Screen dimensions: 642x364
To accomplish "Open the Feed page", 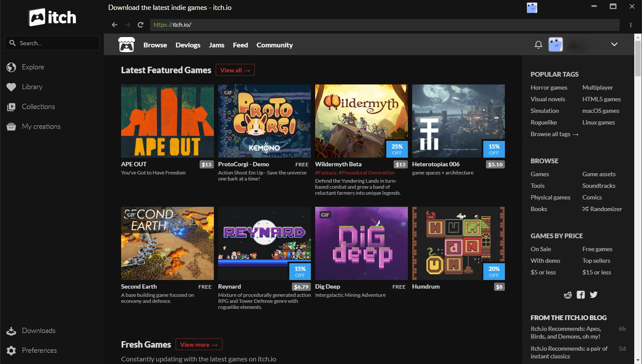I will click(x=240, y=45).
